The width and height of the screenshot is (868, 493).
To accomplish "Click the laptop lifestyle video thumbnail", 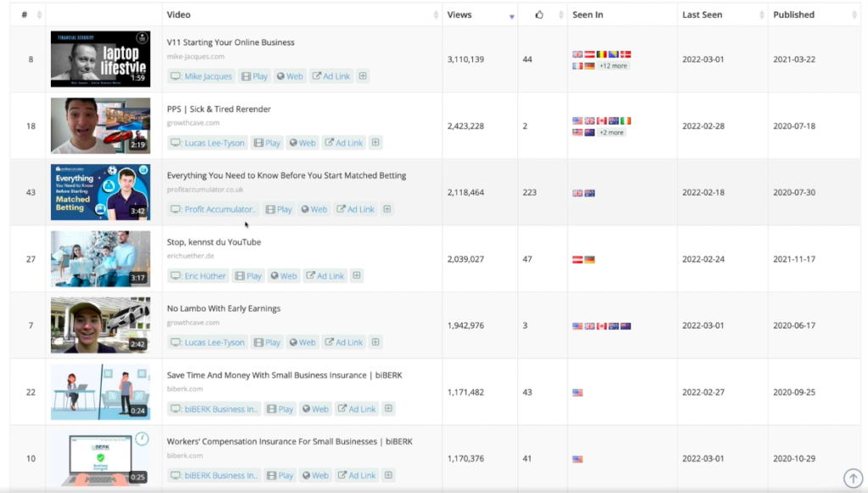I will point(100,59).
